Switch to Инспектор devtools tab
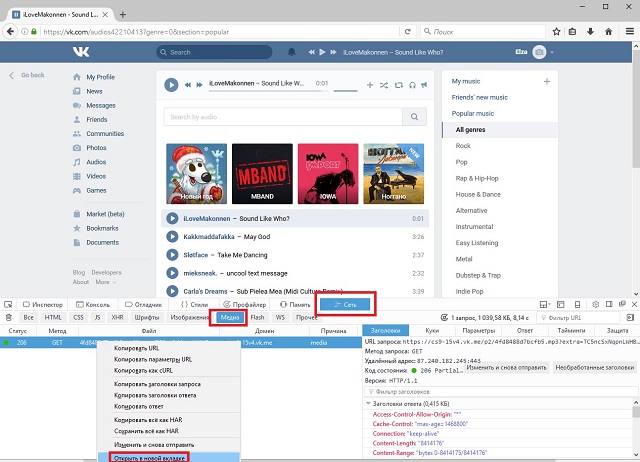 43,304
